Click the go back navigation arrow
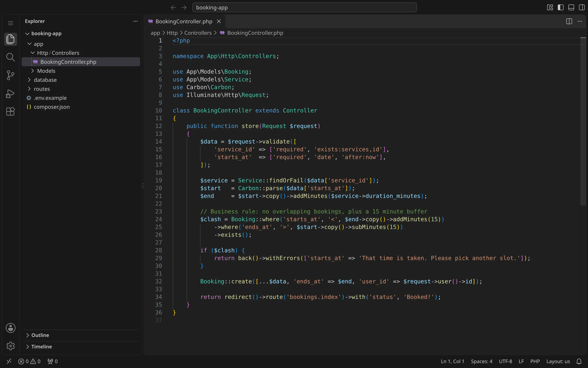The width and height of the screenshot is (588, 368). tap(173, 8)
